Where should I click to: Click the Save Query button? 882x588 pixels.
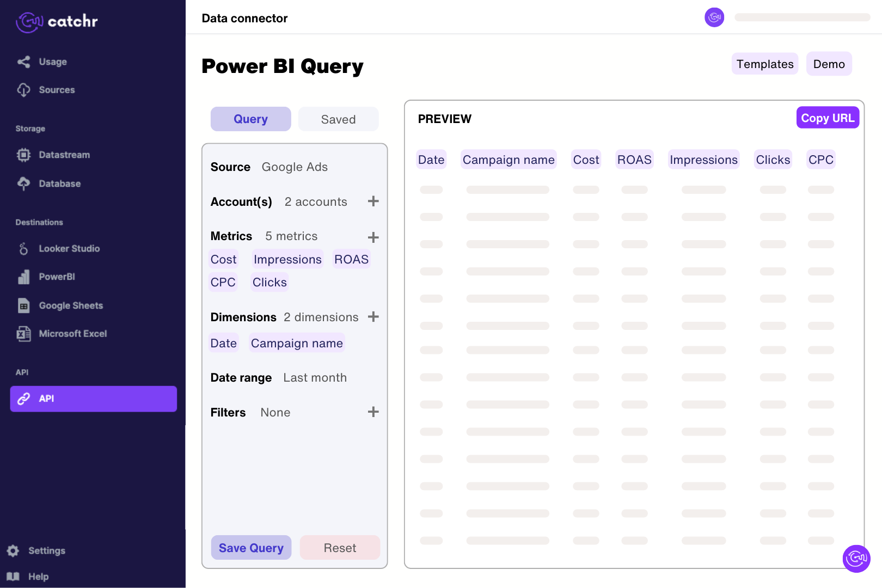click(251, 548)
